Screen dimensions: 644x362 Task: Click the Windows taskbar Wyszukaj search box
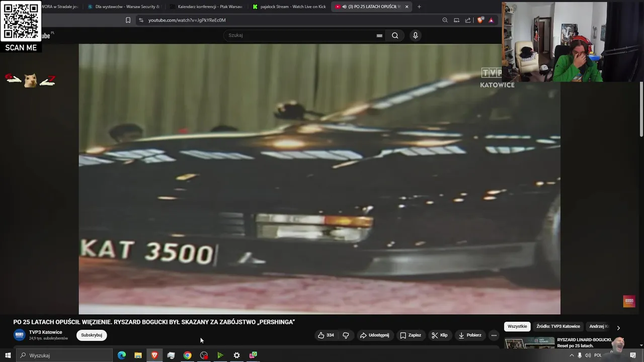tap(64, 355)
